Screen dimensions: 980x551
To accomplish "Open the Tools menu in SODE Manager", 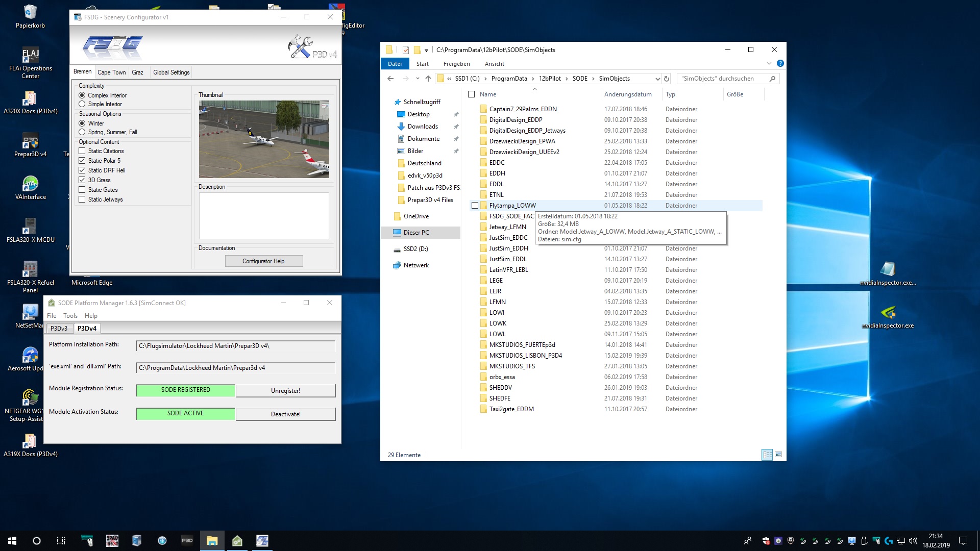I will coord(70,316).
